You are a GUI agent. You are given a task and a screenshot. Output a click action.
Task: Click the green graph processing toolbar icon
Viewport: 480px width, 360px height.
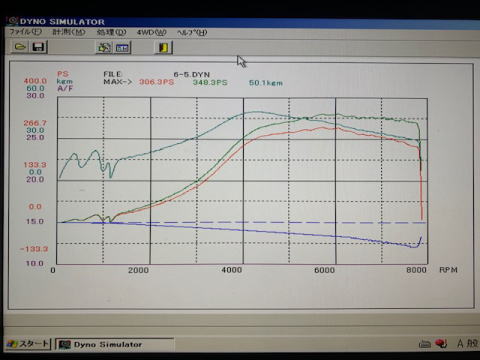[104, 48]
